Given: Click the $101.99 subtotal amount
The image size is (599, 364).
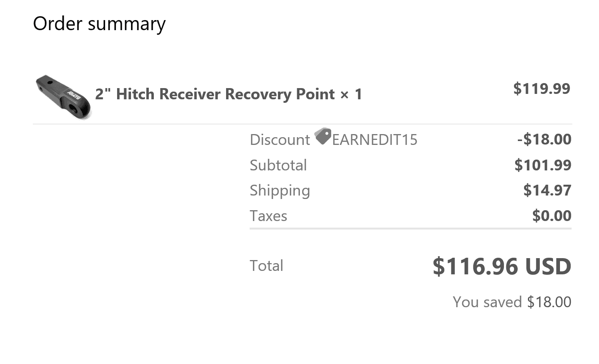Looking at the screenshot, I should [543, 165].
